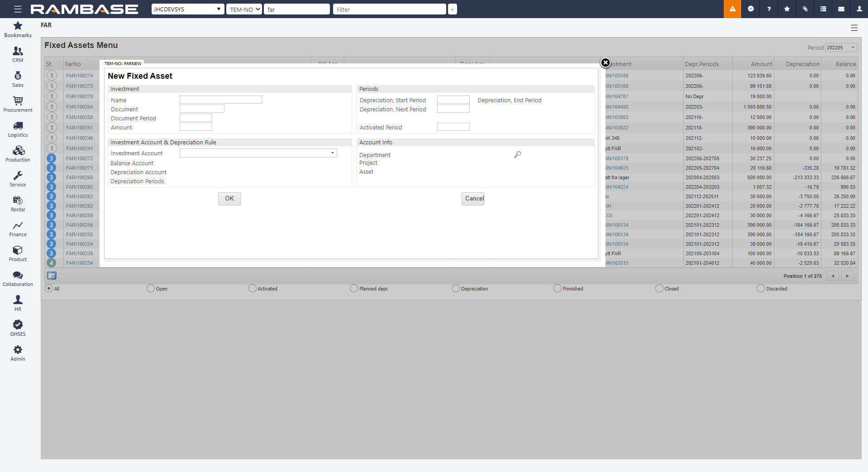
Task: Click the orange warning alert icon
Action: point(732,9)
